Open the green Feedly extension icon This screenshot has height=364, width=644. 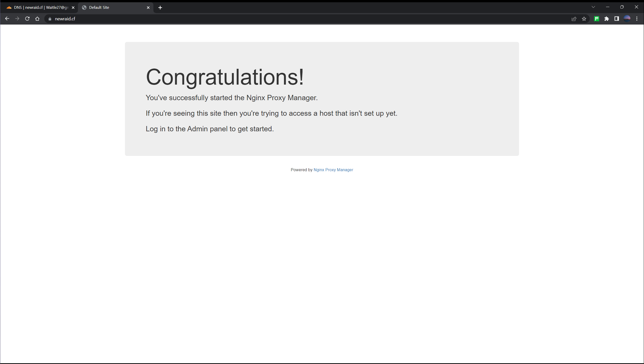coord(596,19)
